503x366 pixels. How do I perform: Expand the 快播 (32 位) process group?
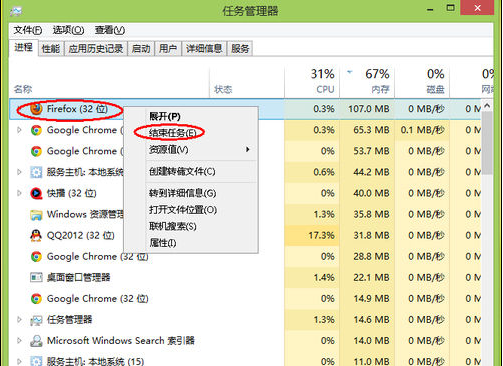pyautogui.click(x=19, y=193)
